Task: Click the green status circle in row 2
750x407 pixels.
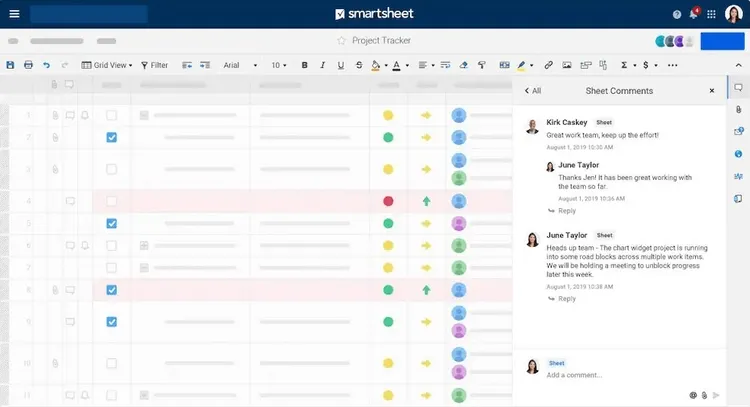Action: pos(388,137)
